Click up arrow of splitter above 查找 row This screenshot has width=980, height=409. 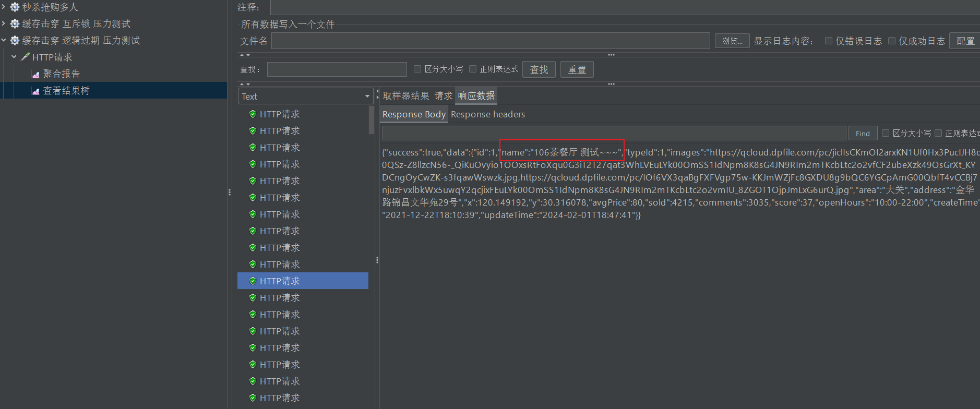[x=242, y=55]
